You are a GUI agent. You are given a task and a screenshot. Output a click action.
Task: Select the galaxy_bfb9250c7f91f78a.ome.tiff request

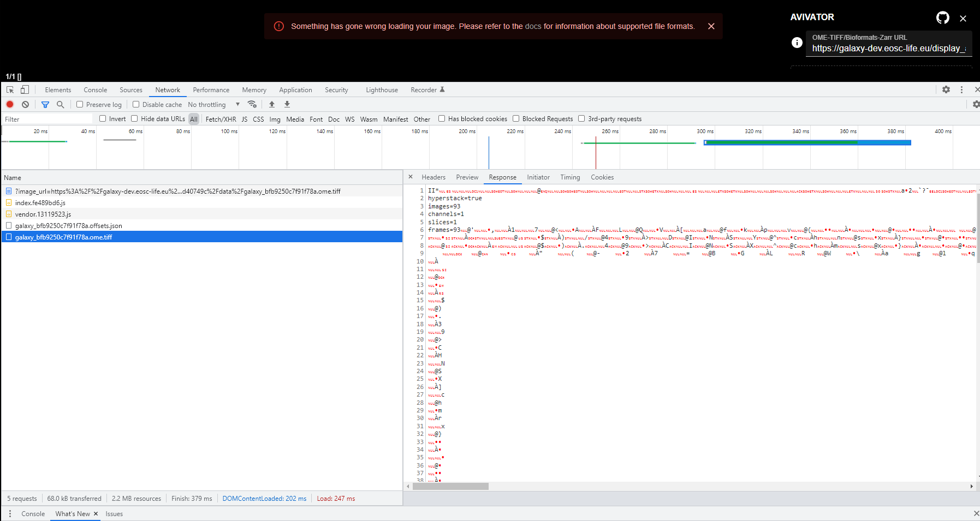(64, 237)
